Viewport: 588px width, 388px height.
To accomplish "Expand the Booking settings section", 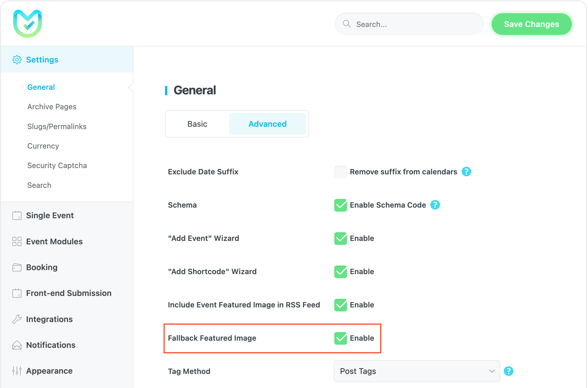I will (x=42, y=267).
